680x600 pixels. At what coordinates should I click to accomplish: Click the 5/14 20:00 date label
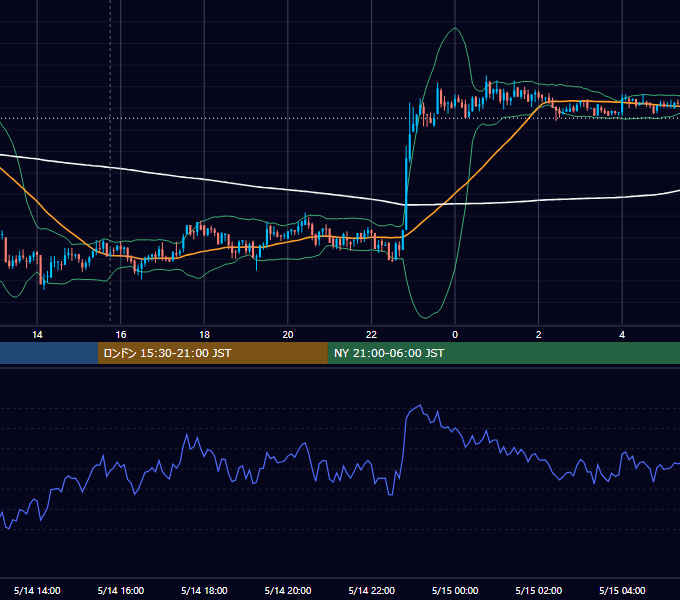click(x=288, y=590)
